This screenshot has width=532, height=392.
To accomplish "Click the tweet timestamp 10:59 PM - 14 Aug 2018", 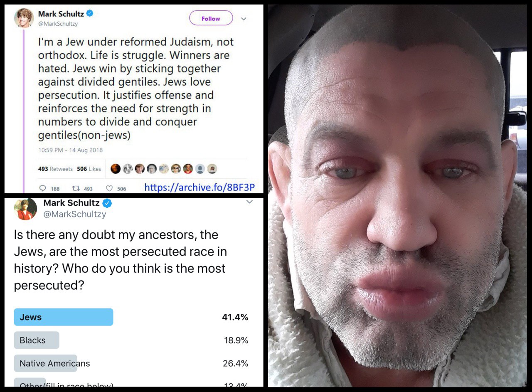I will [x=70, y=150].
